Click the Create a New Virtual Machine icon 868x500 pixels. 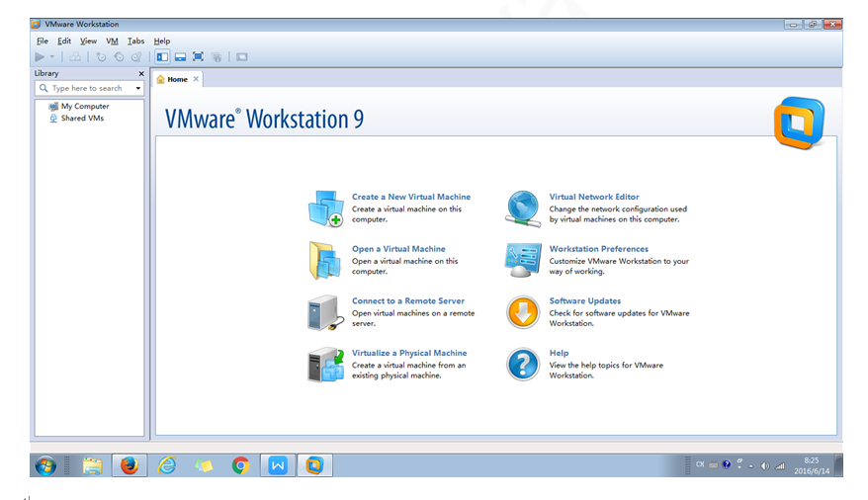point(325,208)
